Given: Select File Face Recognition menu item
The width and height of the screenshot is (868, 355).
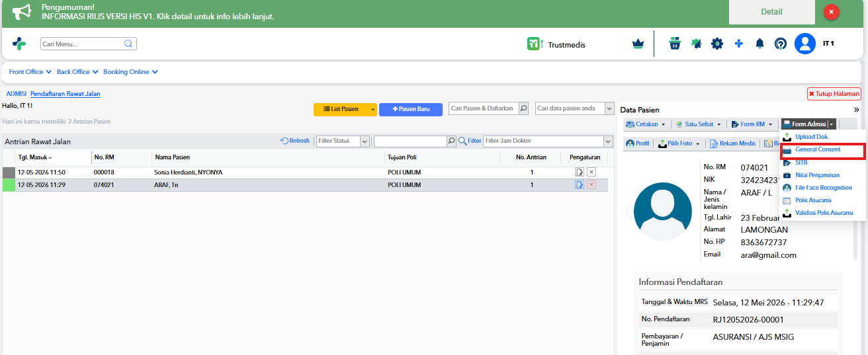Looking at the screenshot, I should click(824, 188).
